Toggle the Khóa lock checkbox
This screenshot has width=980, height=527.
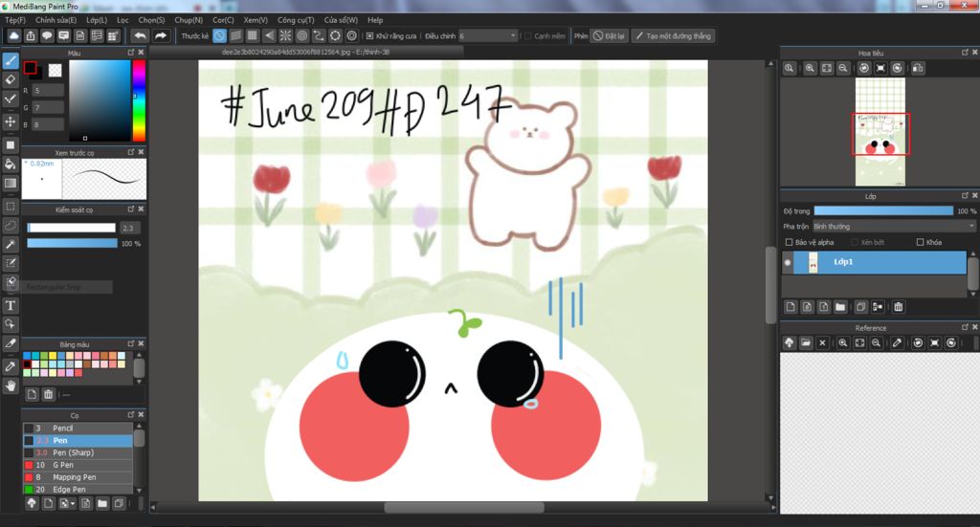(x=920, y=242)
